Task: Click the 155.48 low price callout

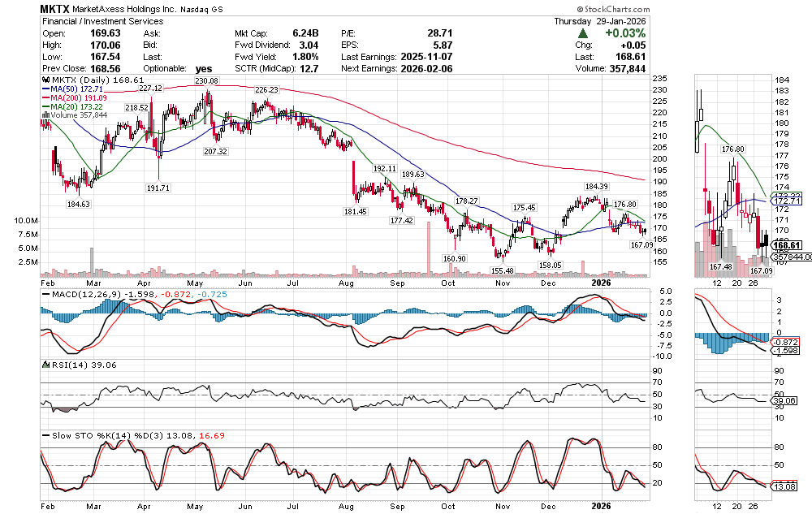Action: (x=503, y=270)
